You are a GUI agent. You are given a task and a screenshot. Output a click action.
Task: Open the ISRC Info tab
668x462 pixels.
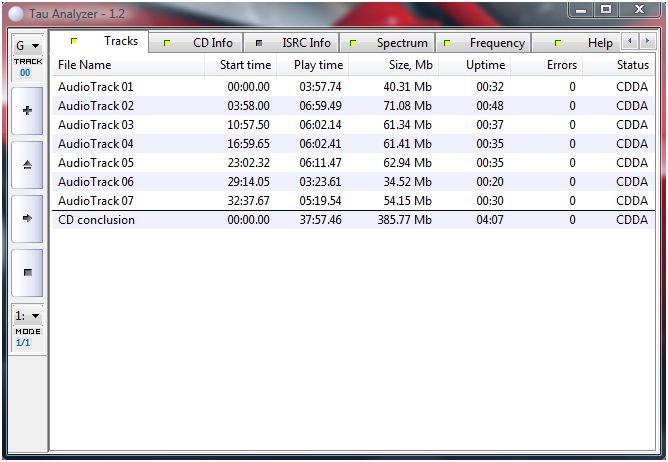[295, 43]
